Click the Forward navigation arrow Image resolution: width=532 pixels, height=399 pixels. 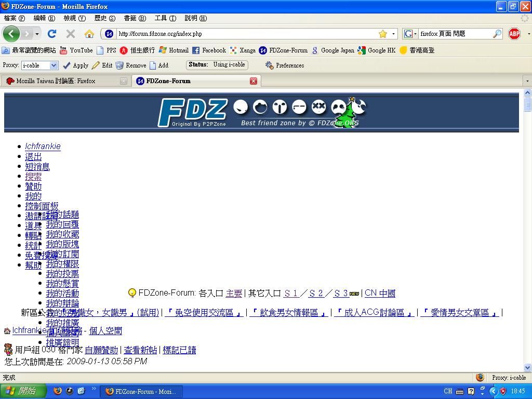click(26, 34)
